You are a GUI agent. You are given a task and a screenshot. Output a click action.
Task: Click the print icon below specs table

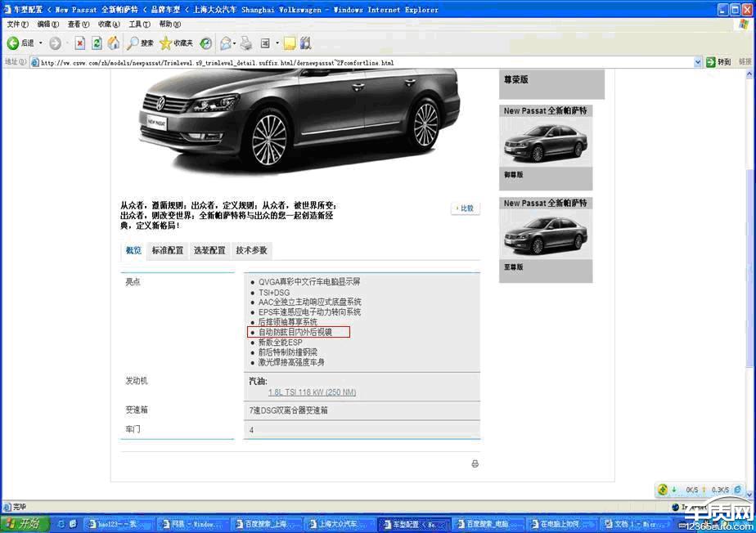(x=475, y=464)
